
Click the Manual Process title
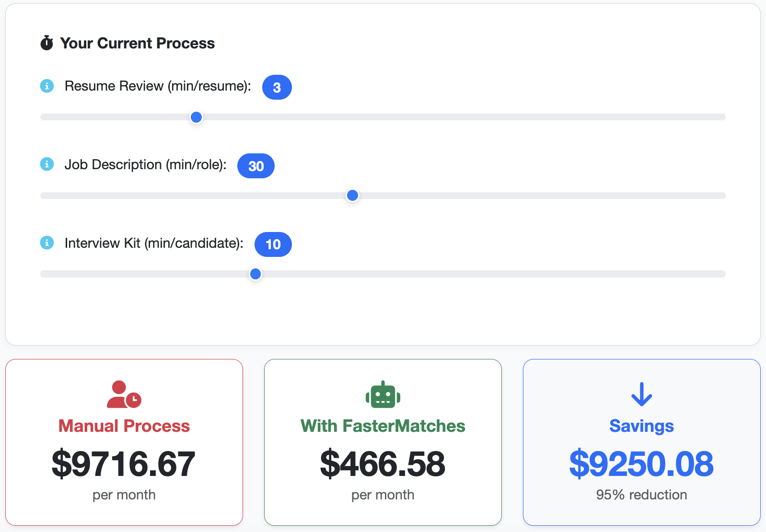124,426
